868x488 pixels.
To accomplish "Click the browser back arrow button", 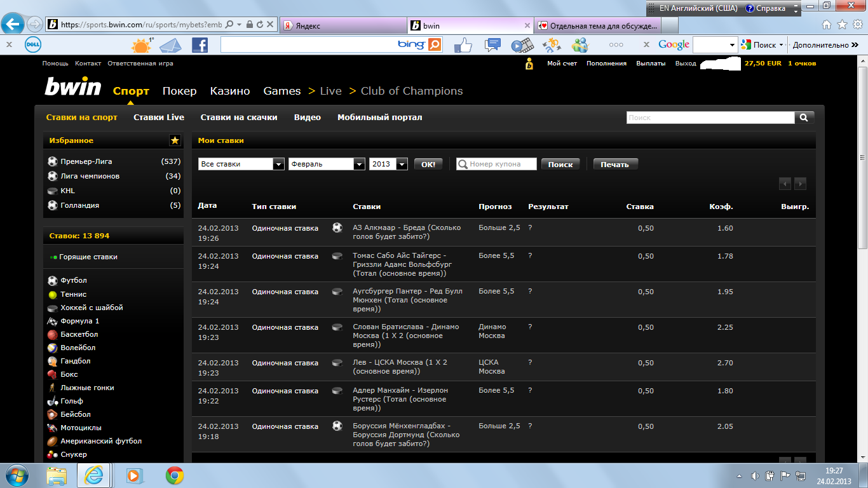I will (x=13, y=25).
